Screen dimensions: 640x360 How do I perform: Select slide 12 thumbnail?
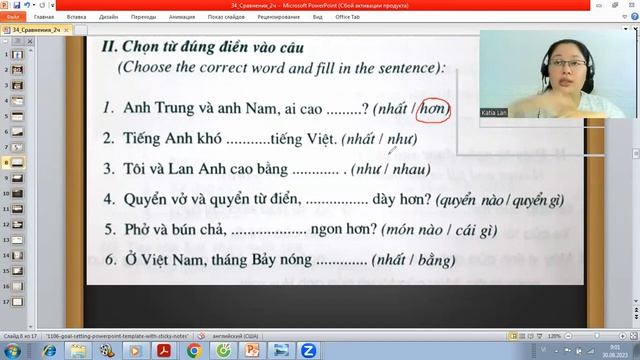(x=17, y=224)
